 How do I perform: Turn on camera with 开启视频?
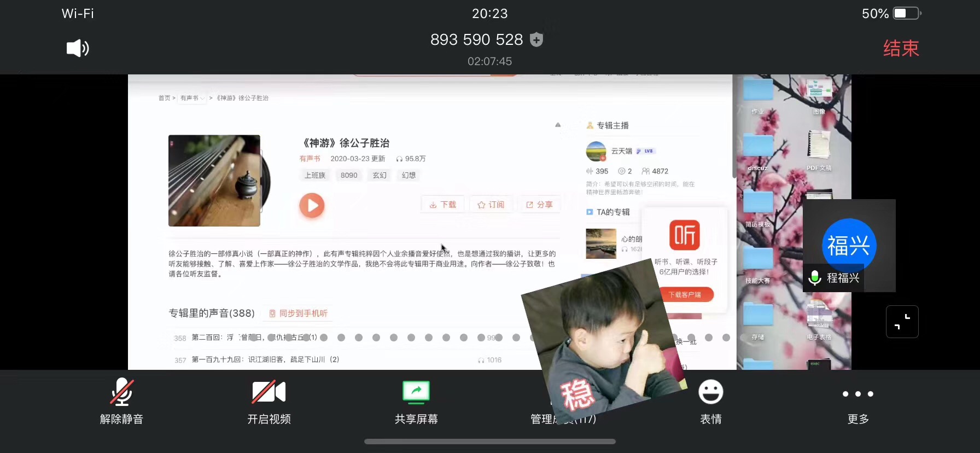(269, 401)
